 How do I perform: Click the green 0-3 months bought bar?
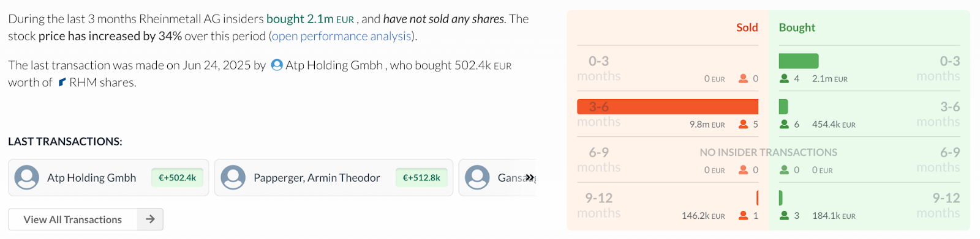coord(799,61)
